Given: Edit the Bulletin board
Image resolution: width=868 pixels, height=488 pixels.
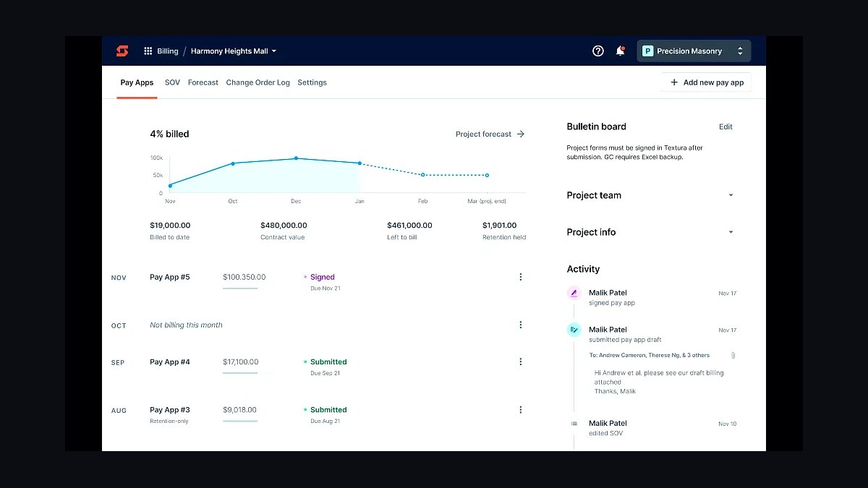Looking at the screenshot, I should 726,127.
